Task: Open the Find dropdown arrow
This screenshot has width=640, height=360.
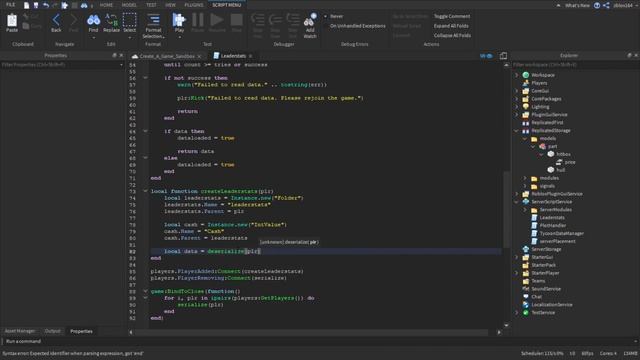Action: (93, 38)
